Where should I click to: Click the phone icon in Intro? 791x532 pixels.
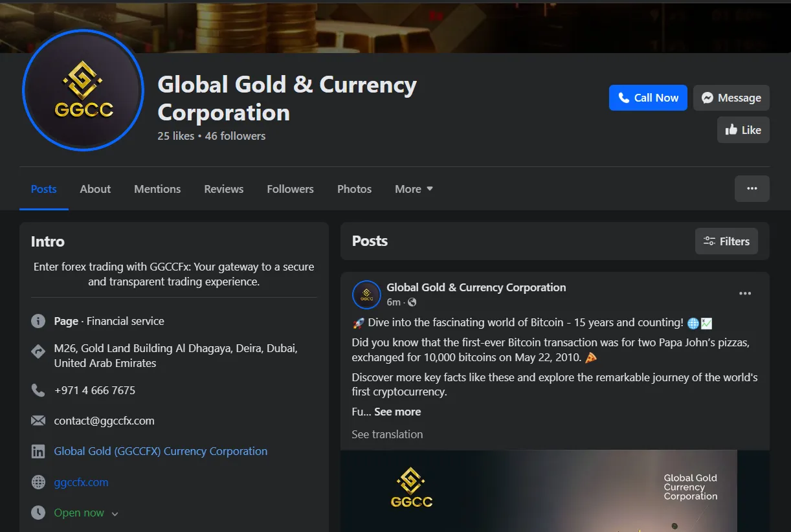[x=38, y=390]
